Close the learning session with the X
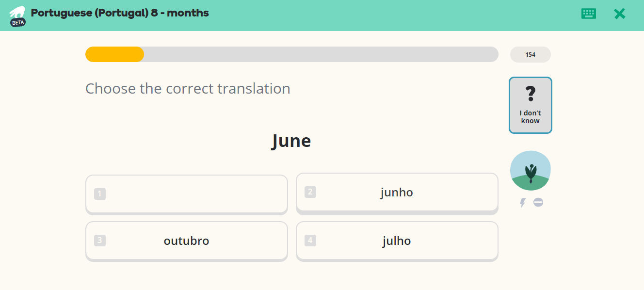Image resolution: width=644 pixels, height=290 pixels. coord(620,14)
